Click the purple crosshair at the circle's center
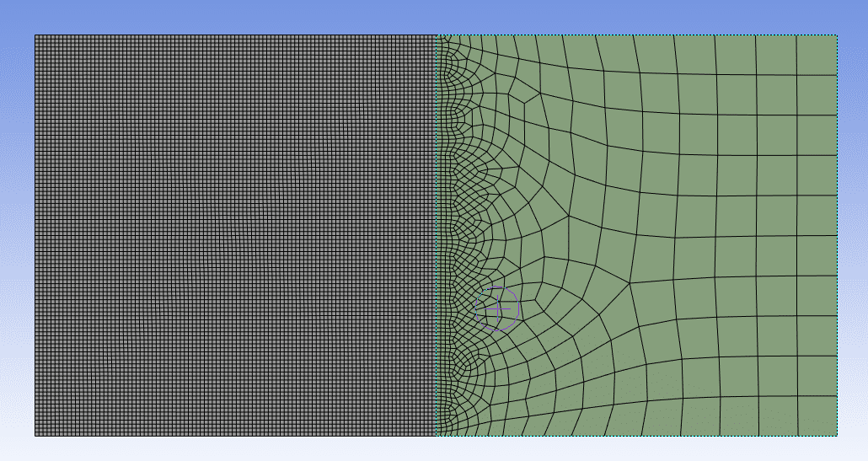The width and height of the screenshot is (868, 461). (x=497, y=309)
